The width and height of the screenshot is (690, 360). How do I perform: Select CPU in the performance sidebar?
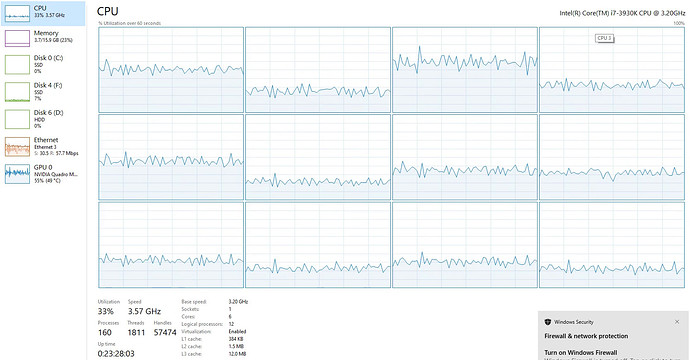44,14
